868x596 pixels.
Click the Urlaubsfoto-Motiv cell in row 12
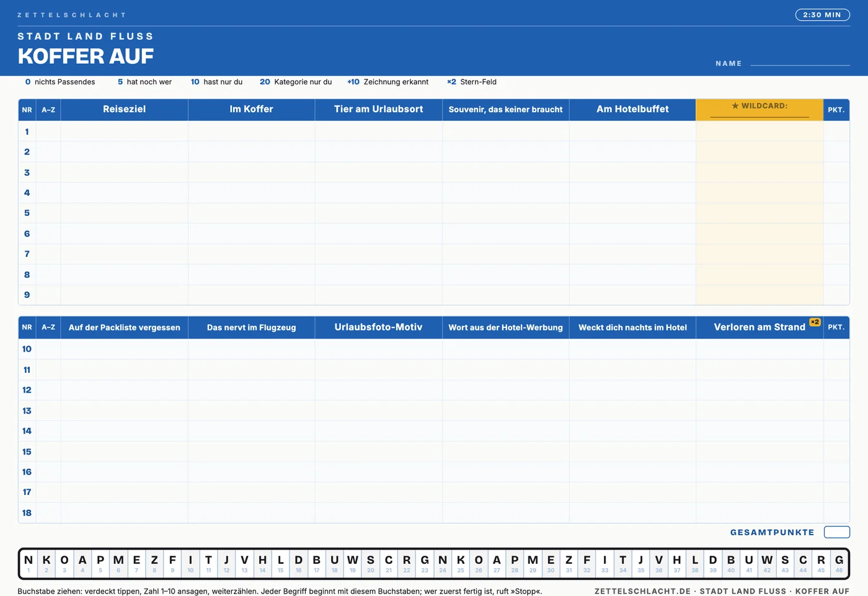pyautogui.click(x=378, y=390)
